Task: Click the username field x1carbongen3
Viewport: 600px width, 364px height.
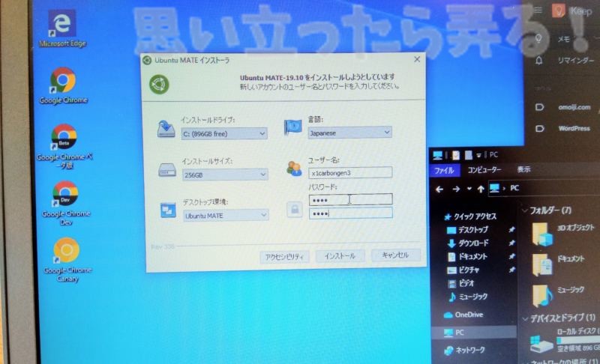Action: (350, 173)
